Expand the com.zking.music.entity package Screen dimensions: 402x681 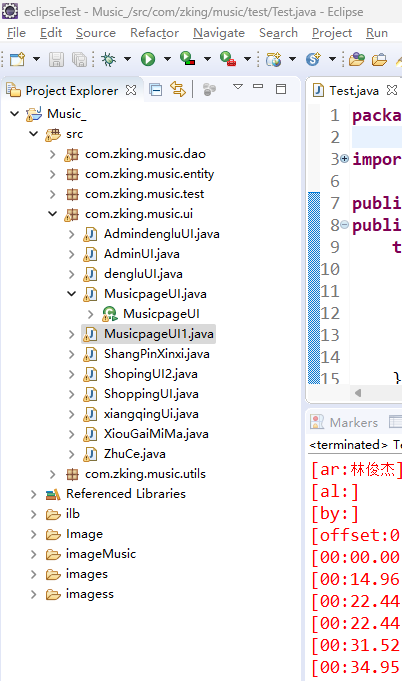point(53,174)
